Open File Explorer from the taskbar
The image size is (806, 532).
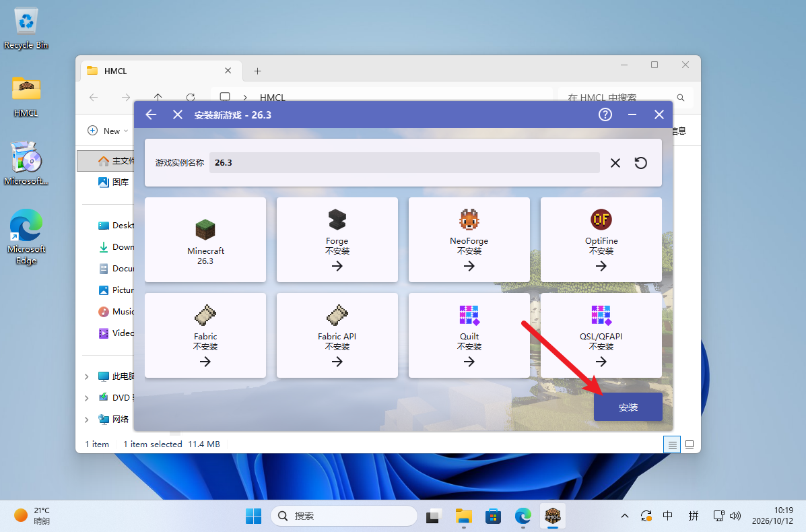[x=464, y=516]
